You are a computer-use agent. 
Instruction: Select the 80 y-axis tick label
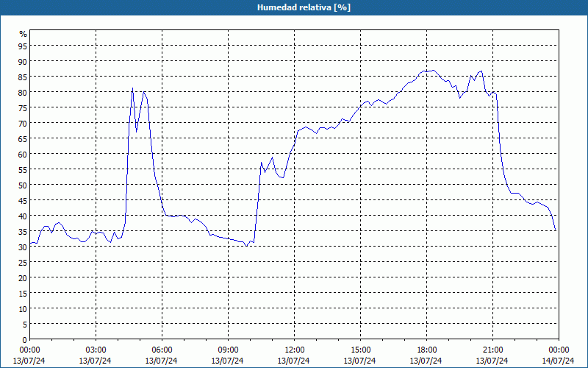coord(23,92)
